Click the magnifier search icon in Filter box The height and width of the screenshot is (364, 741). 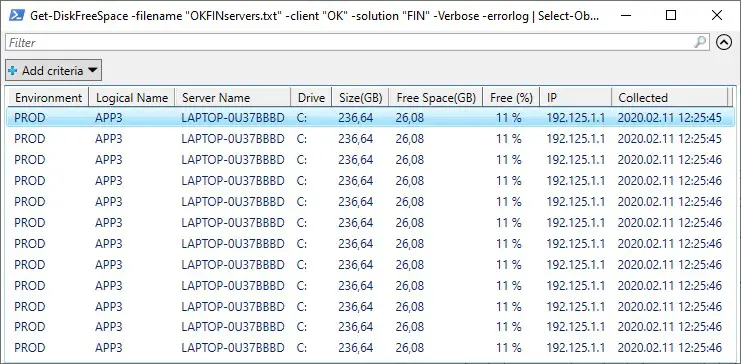[700, 42]
